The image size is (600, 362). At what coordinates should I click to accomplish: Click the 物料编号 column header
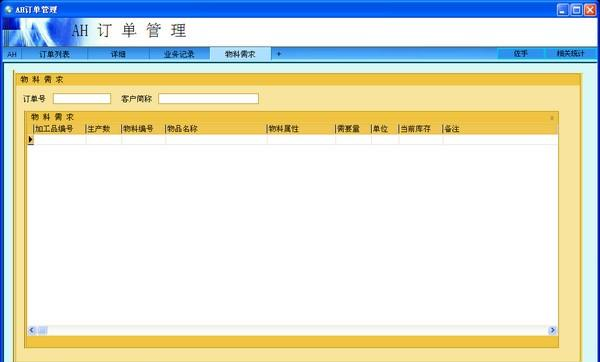(x=143, y=129)
